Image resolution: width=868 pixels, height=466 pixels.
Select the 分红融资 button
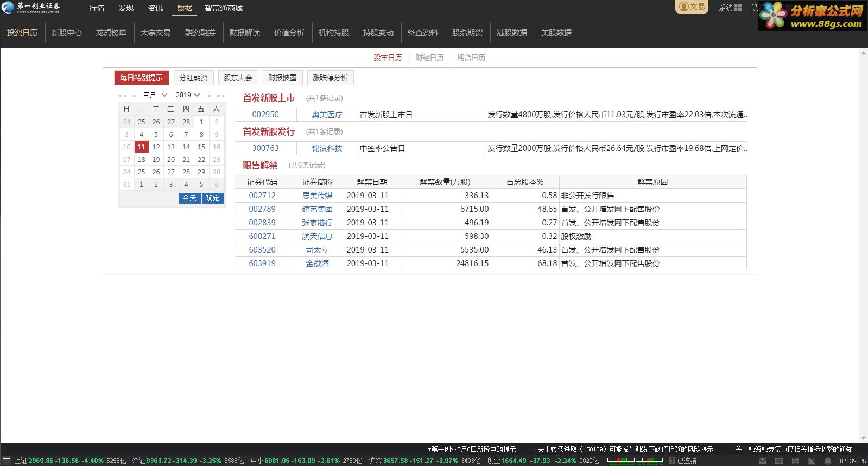pos(194,78)
